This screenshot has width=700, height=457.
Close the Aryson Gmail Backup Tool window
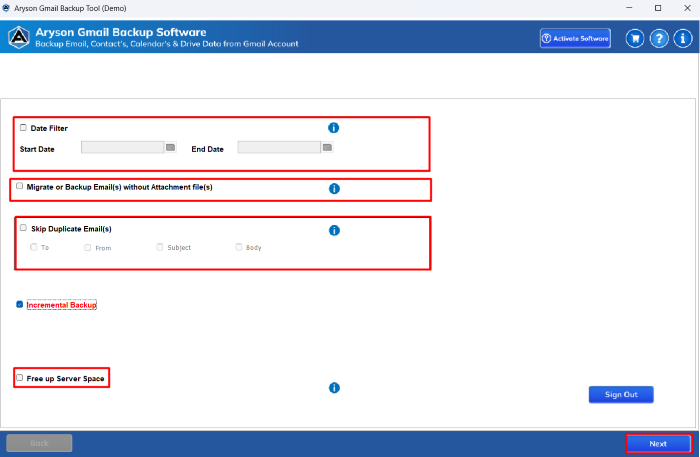[x=688, y=8]
